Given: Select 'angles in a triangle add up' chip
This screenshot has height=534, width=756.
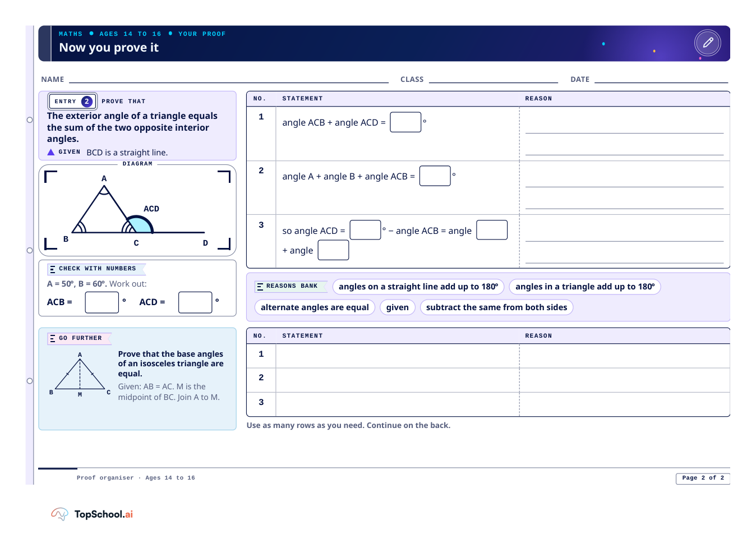Looking at the screenshot, I should pos(585,287).
